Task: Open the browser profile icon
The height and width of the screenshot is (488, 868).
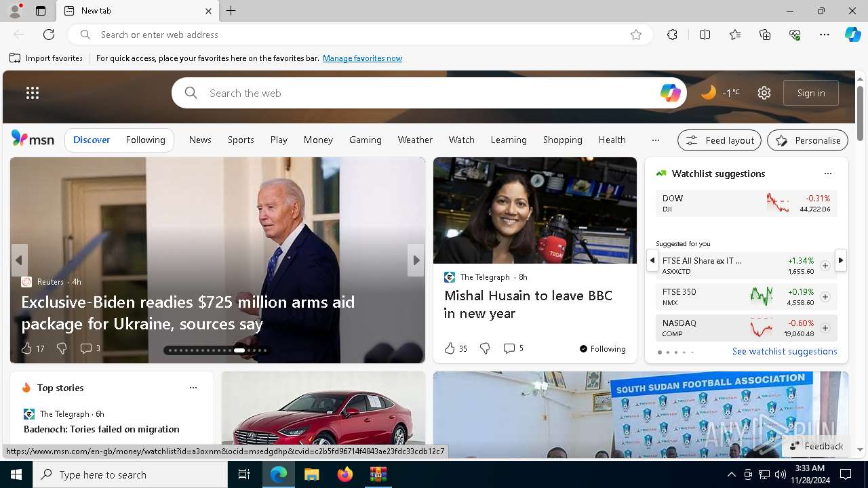Action: coord(14,11)
